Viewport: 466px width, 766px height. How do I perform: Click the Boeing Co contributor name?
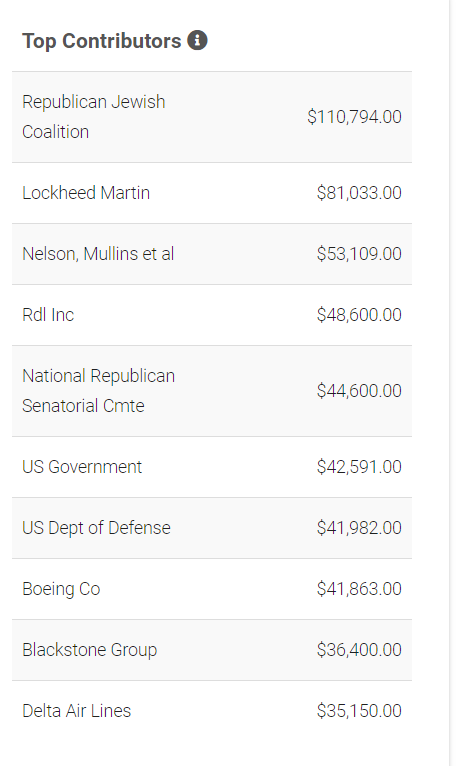[x=61, y=589]
